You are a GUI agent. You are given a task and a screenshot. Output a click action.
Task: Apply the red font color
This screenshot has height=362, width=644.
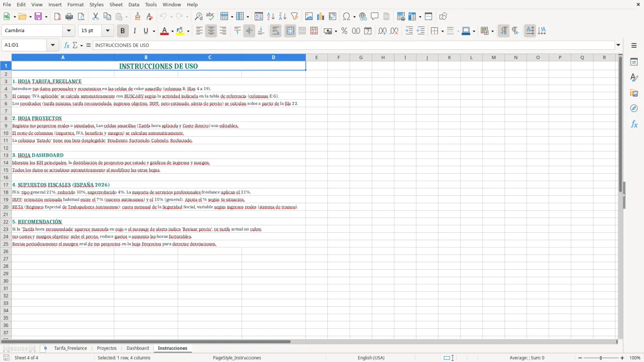(x=164, y=31)
